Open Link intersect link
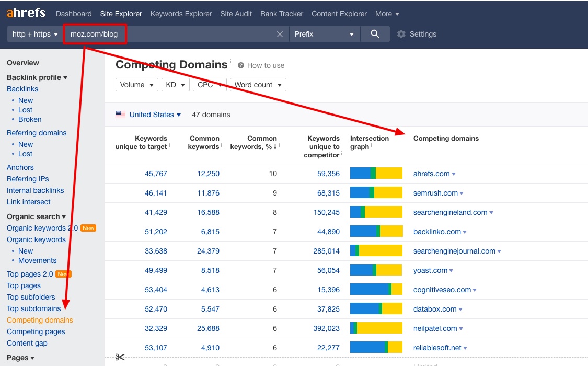The width and height of the screenshot is (588, 366). (x=29, y=202)
